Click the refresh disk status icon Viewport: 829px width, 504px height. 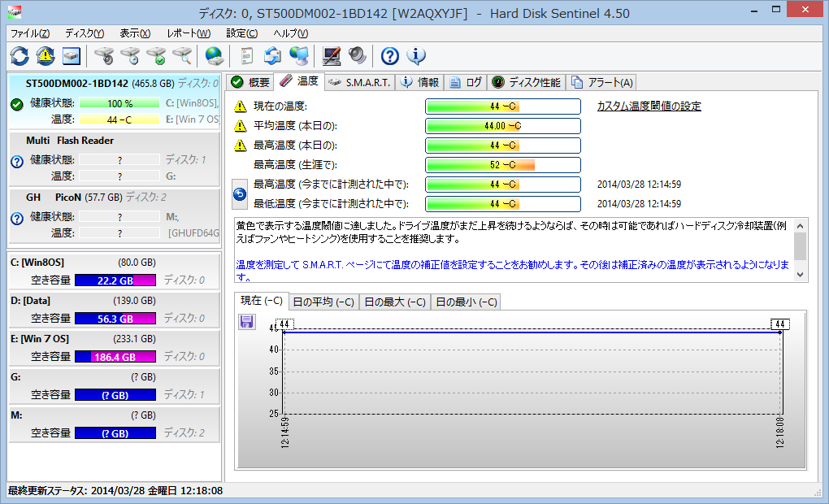tap(20, 55)
